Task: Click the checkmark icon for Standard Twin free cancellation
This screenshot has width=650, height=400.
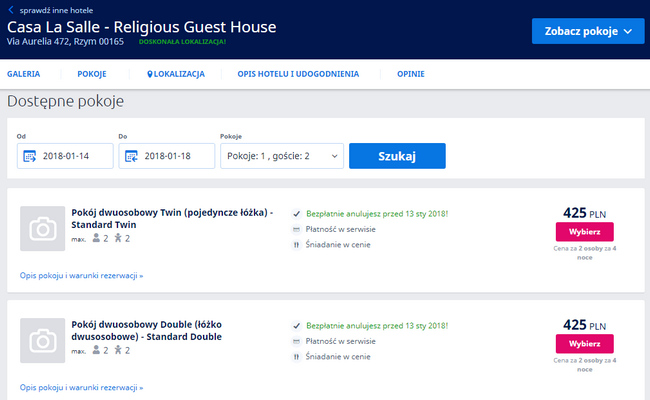Action: coord(296,214)
